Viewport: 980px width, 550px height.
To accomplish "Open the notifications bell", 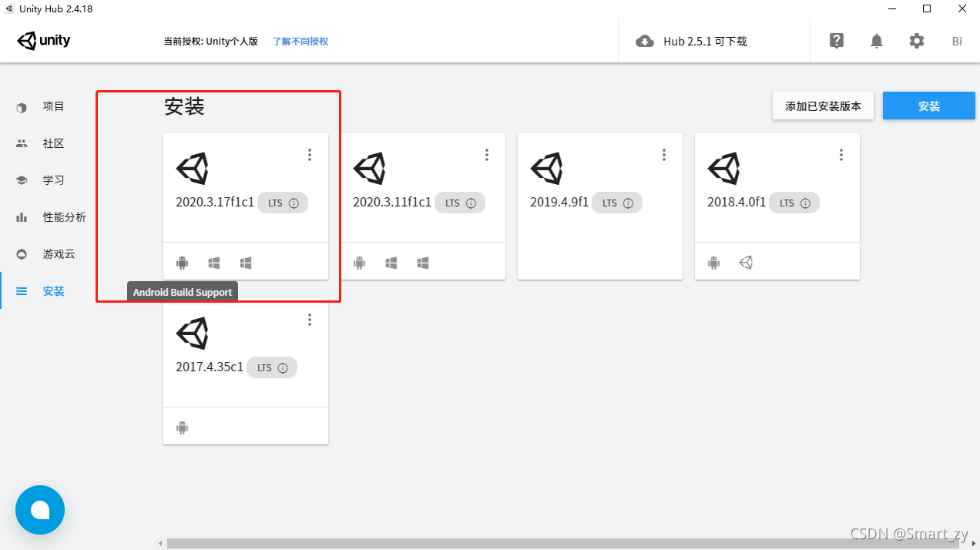I will tap(877, 41).
